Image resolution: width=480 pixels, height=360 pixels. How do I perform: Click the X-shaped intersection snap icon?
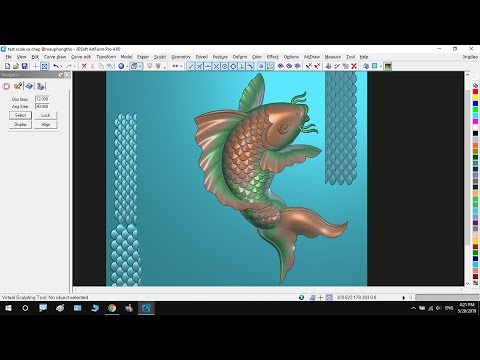[216, 66]
